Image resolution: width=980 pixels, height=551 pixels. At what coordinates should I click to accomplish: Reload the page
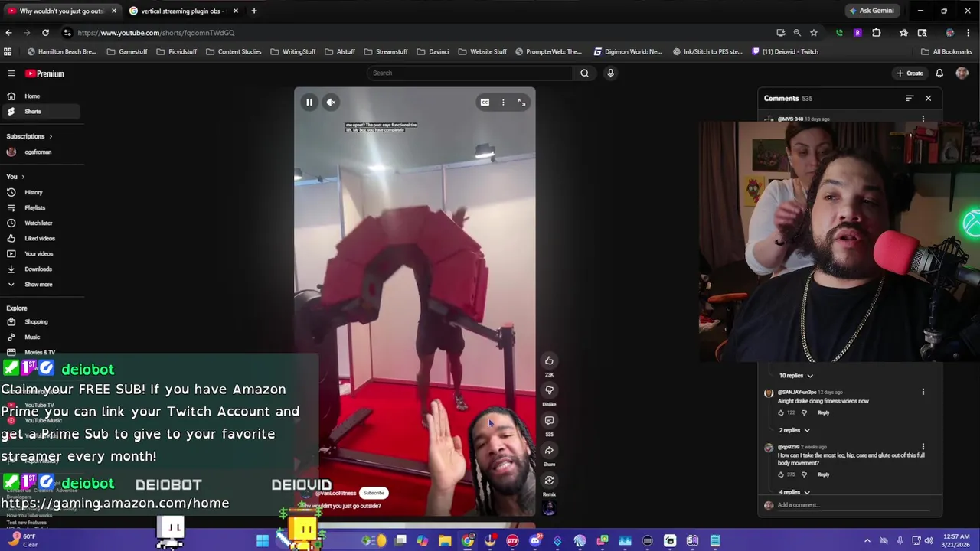(45, 33)
